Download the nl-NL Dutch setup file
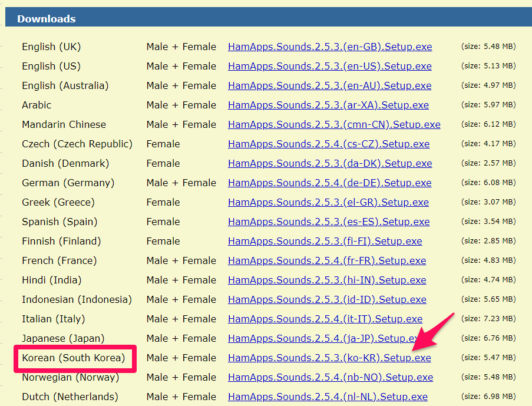Image resolution: width=532 pixels, height=406 pixels. pos(328,397)
